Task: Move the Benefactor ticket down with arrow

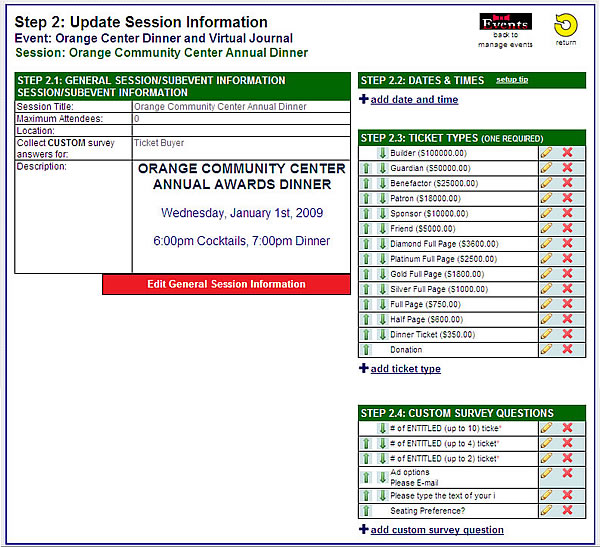Action: coord(381,184)
